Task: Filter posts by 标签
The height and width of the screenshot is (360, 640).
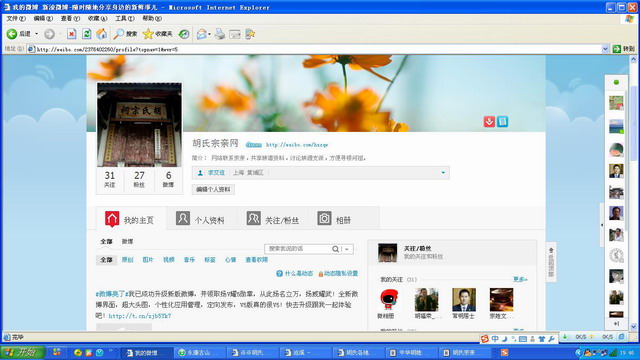Action: 210,260
